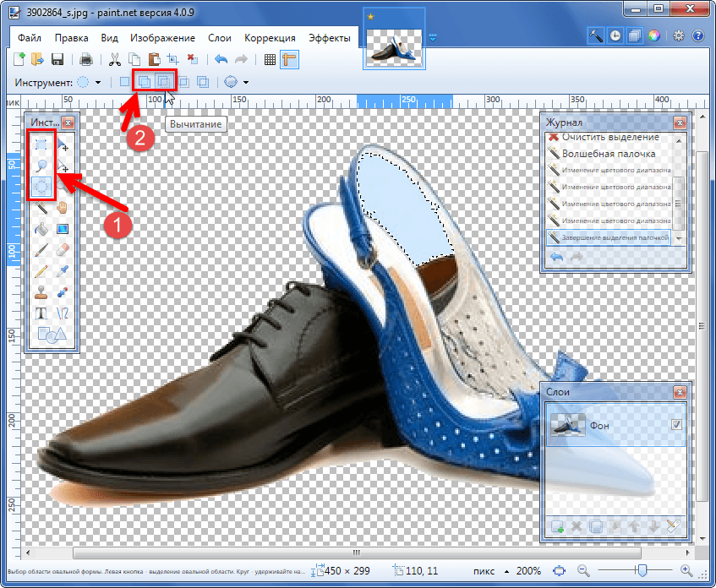716x588 pixels.
Task: Open the Эффекты menu
Action: pos(329,38)
